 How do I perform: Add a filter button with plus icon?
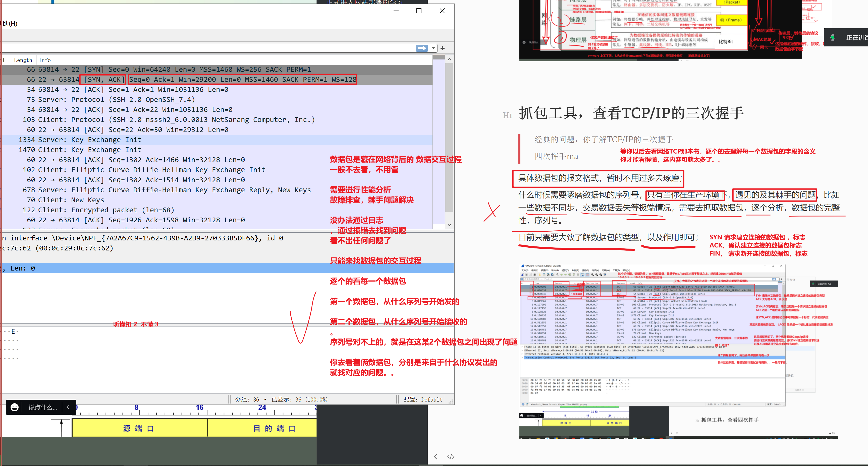tap(443, 48)
